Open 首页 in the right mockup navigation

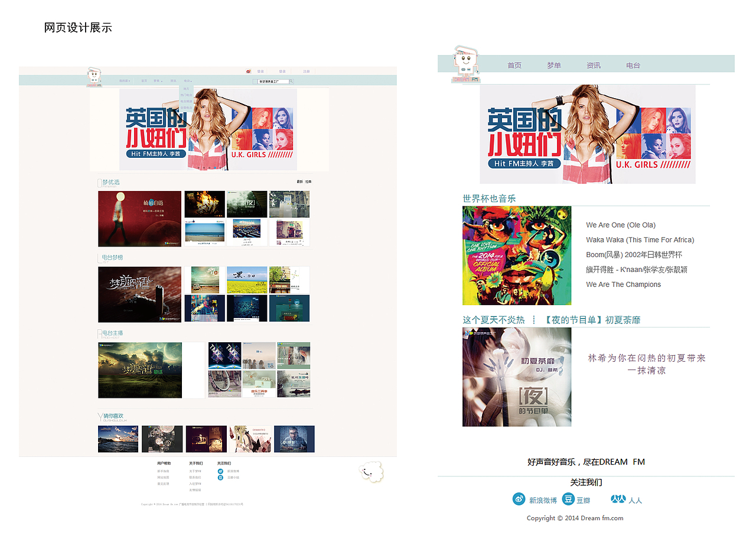tap(514, 65)
